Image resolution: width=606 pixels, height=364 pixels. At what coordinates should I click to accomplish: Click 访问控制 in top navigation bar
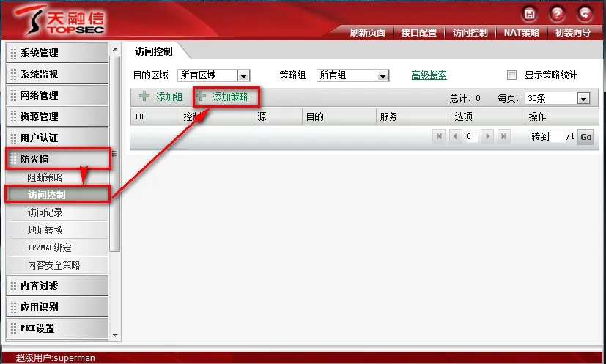point(470,32)
